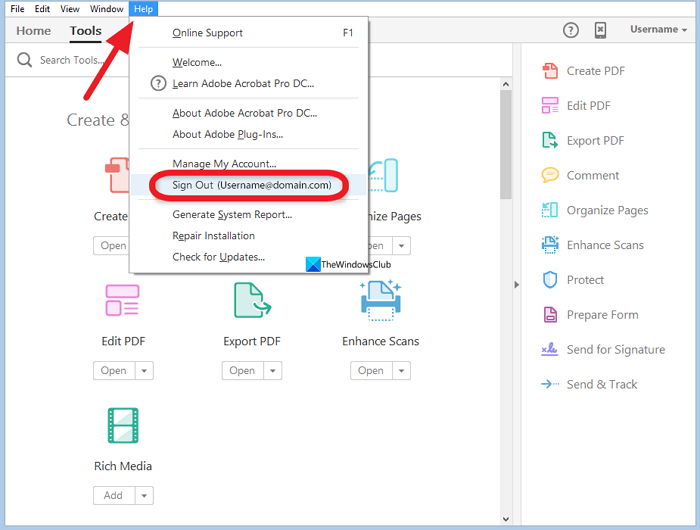The height and width of the screenshot is (530, 700).
Task: Select Generate System Report...
Action: click(x=249, y=214)
